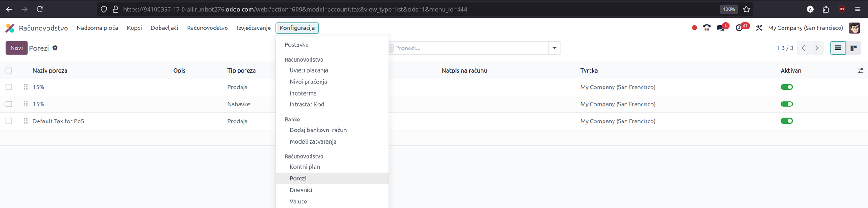The height and width of the screenshot is (208, 868).
Task: Click the gear icon next to Porezi
Action: coord(55,48)
